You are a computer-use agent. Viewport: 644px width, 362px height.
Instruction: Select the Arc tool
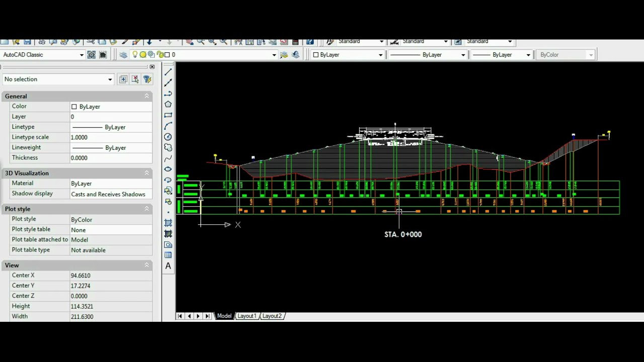[168, 126]
